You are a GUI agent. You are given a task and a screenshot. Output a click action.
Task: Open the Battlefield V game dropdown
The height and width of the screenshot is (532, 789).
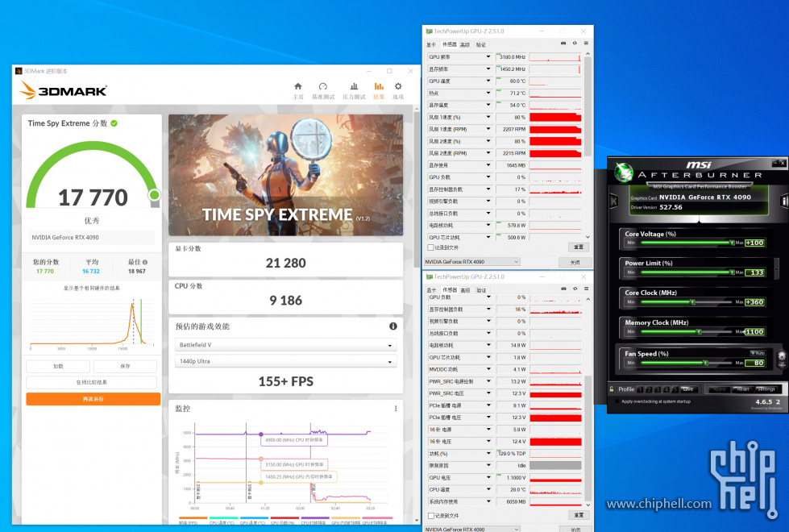[x=286, y=345]
